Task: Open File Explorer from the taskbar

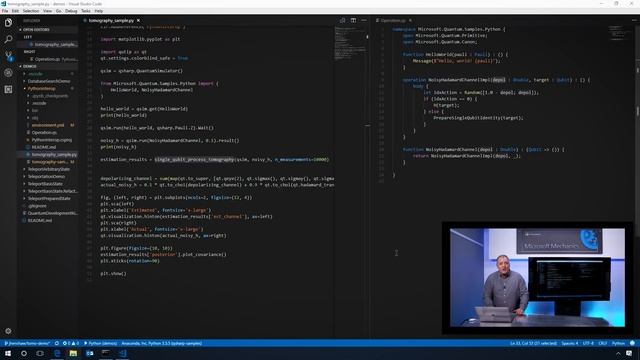Action: pyautogui.click(x=73, y=353)
